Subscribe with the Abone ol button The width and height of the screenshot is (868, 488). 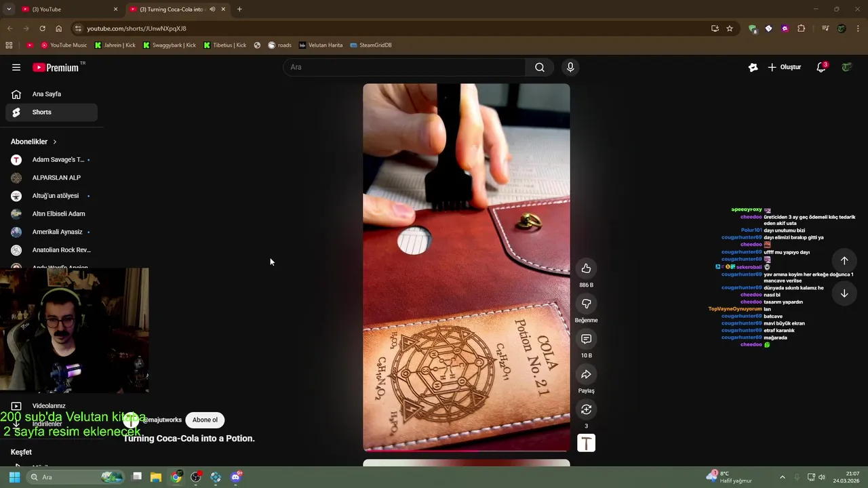coord(205,420)
